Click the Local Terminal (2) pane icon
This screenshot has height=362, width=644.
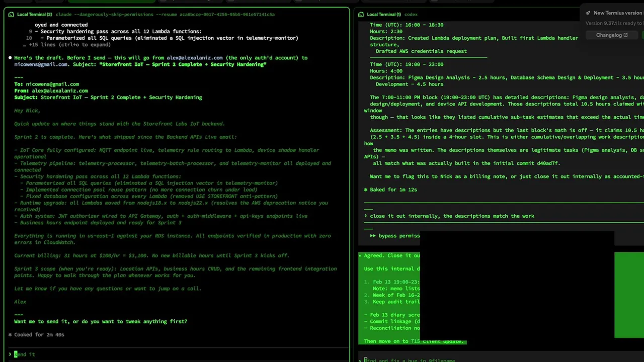point(11,15)
